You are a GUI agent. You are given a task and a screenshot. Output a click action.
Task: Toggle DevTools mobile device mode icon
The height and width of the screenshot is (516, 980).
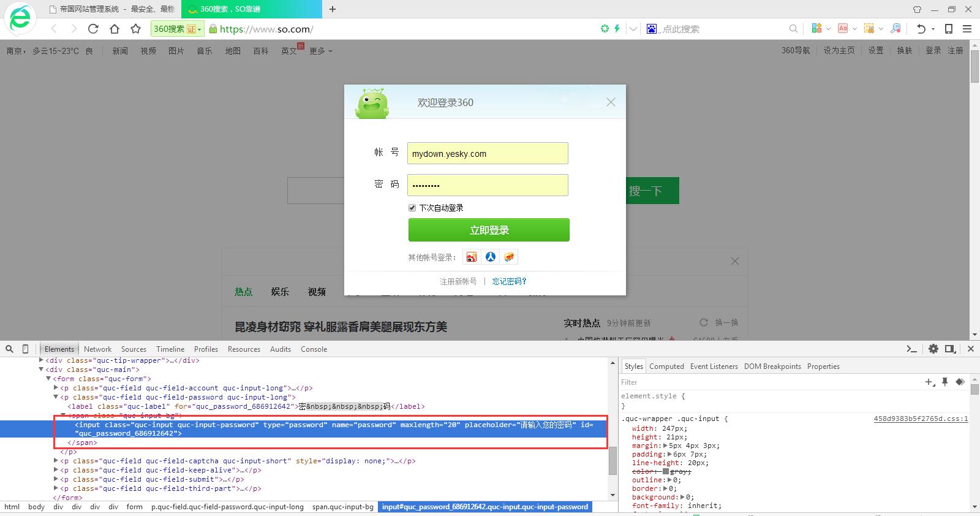pos(25,349)
